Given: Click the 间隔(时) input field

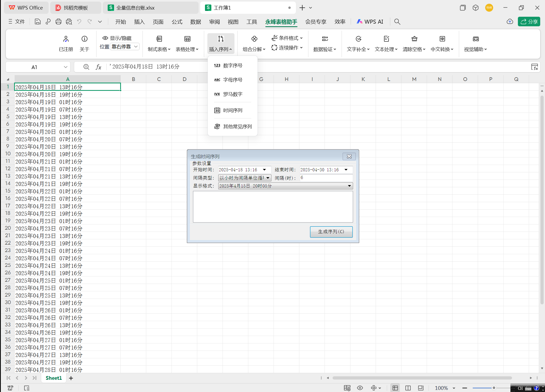Looking at the screenshot, I should coord(326,178).
